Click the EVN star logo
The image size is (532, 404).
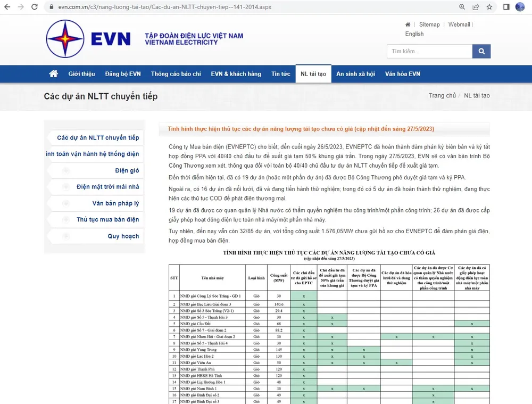coord(65,39)
